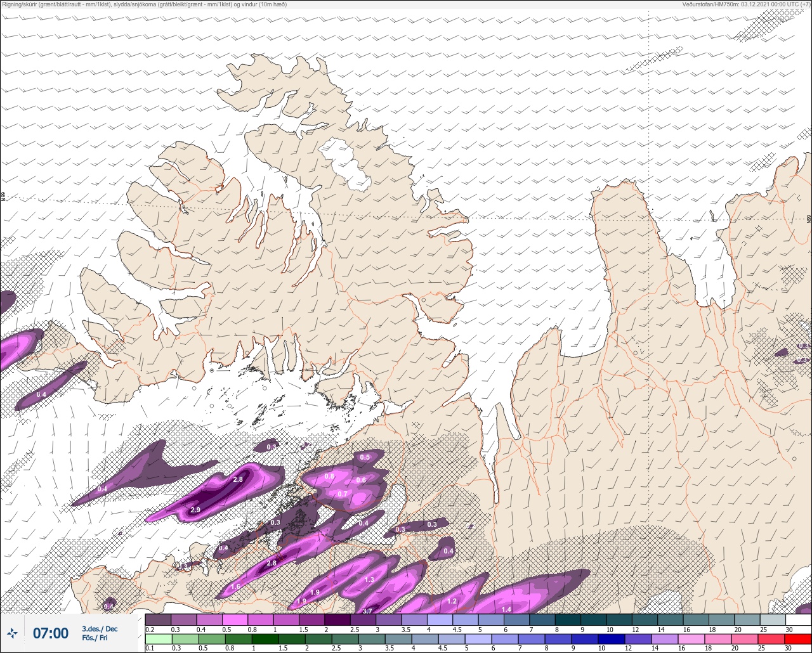Click the 2.9 precipitation value on the map
Viewport: 812px width, 653px height.
(195, 510)
